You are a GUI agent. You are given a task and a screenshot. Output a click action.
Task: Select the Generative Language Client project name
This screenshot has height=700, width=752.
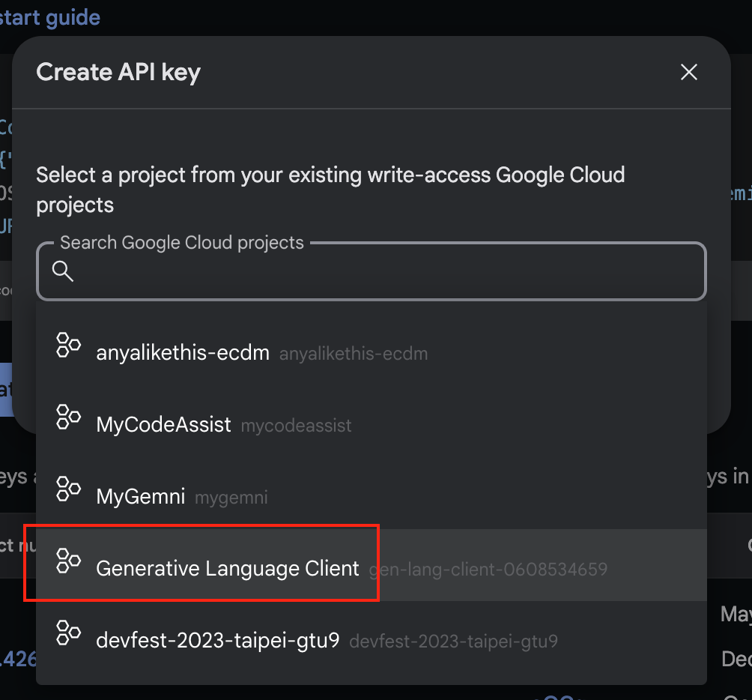pos(228,569)
